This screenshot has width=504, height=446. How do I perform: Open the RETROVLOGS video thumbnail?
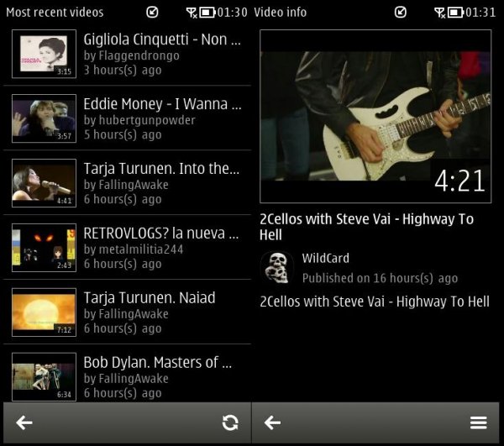[x=44, y=248]
